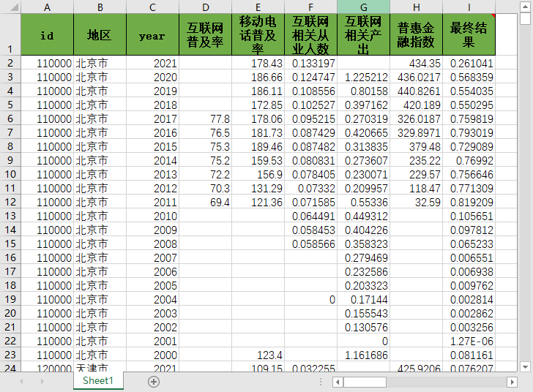Select the 'year' header cell

(152, 34)
